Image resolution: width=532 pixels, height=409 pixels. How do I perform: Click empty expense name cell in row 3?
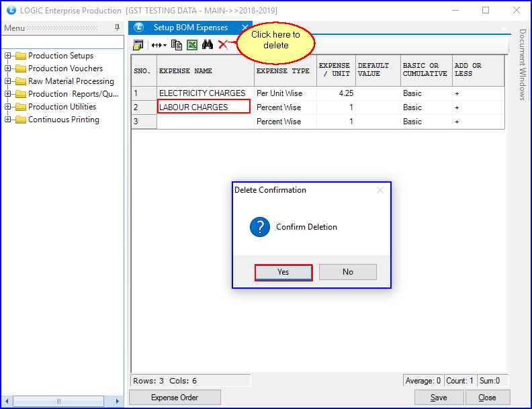[x=206, y=122]
